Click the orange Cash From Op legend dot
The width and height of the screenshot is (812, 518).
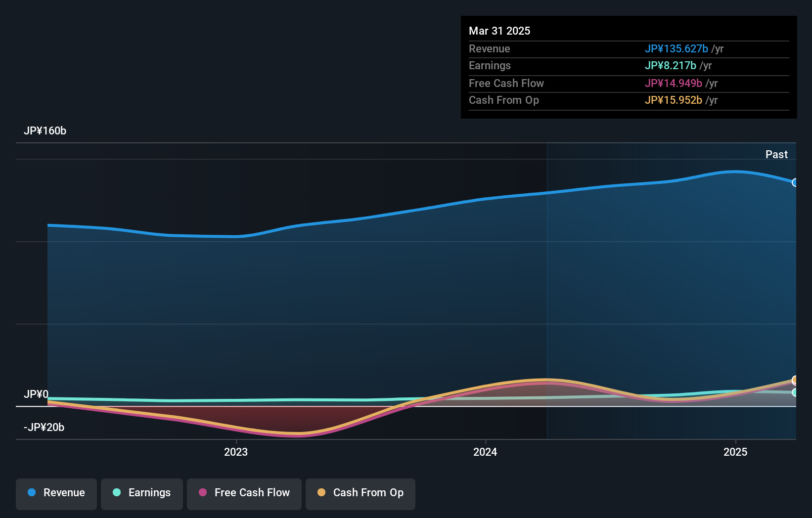(x=321, y=492)
